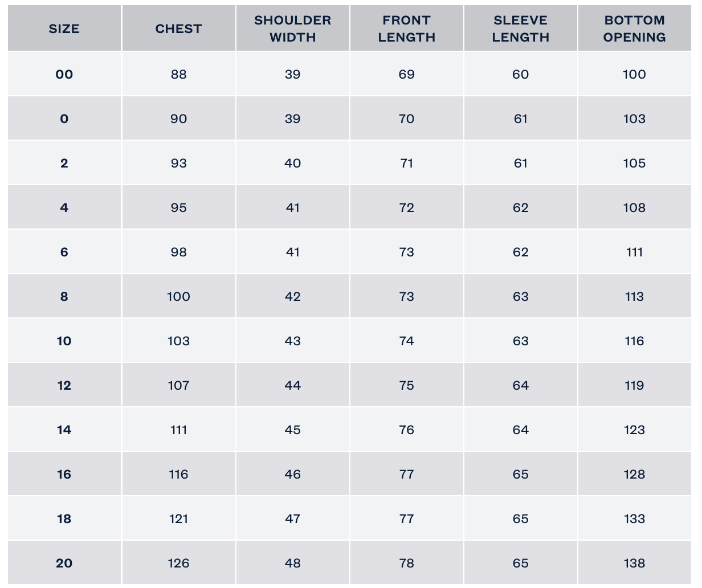Select bottom opening value 138
The width and height of the screenshot is (702, 588).
pyautogui.click(x=634, y=563)
